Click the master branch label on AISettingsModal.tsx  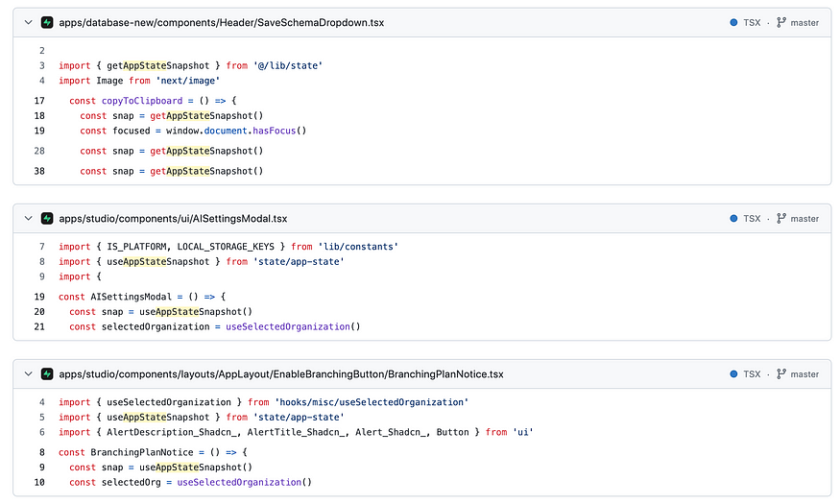click(x=804, y=219)
